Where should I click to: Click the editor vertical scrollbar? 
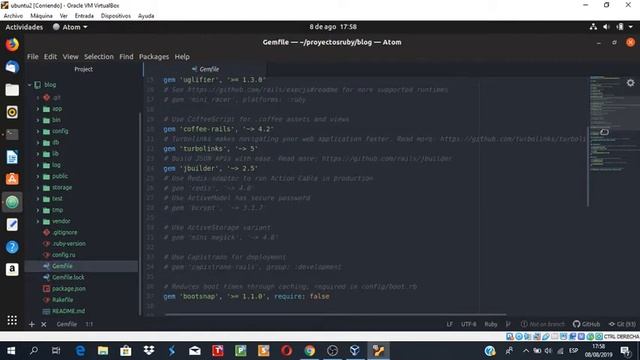pyautogui.click(x=588, y=166)
